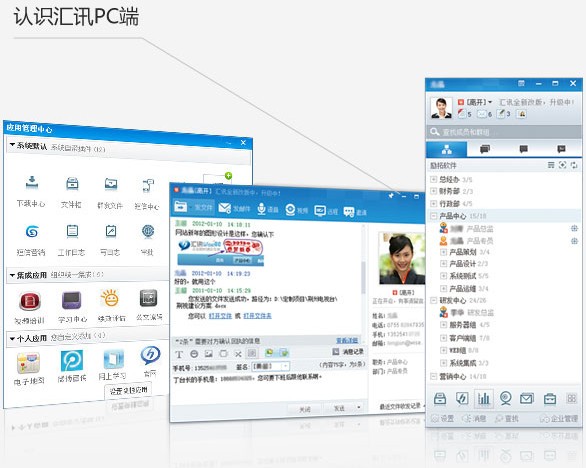This screenshot has height=468, width=586.
Task: Click the 发邮件 envelope icon in chat toolbar
Action: [224, 208]
